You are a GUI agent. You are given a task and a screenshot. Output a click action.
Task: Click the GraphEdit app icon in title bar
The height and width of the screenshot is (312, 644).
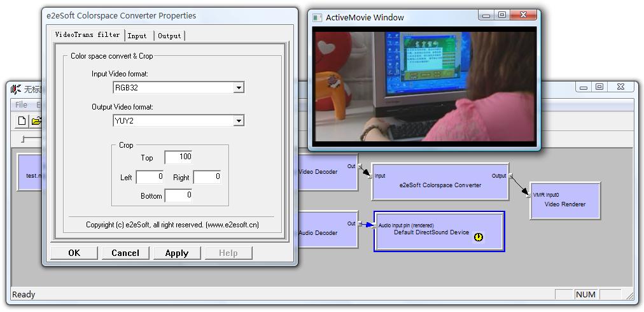coord(16,89)
